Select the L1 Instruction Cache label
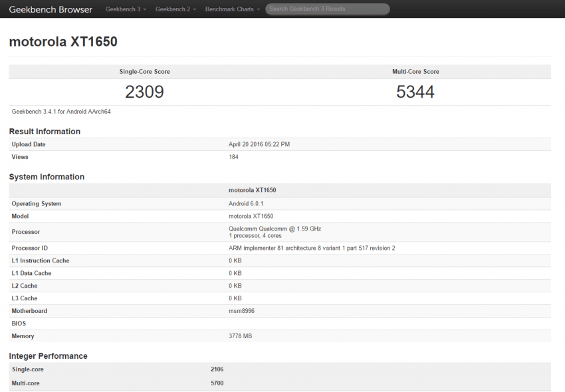 [41, 261]
